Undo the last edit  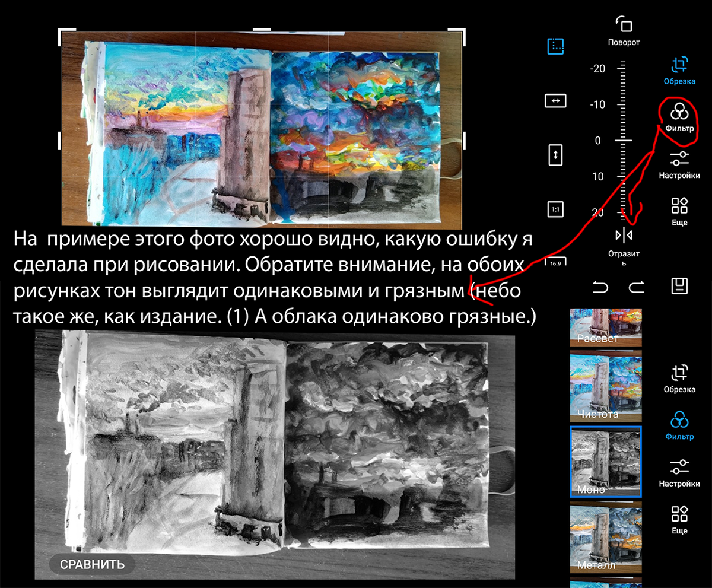point(601,287)
